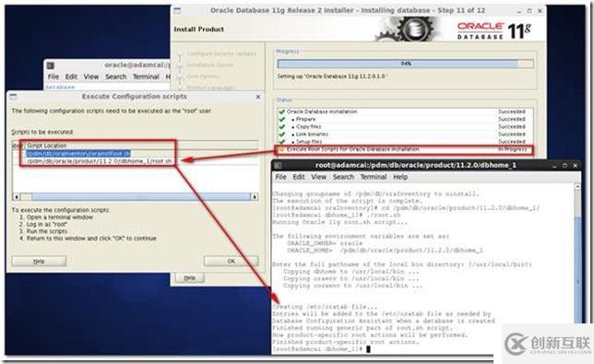This screenshot has height=364, width=594.
Task: Maximize the root terminal window
Action: point(564,166)
